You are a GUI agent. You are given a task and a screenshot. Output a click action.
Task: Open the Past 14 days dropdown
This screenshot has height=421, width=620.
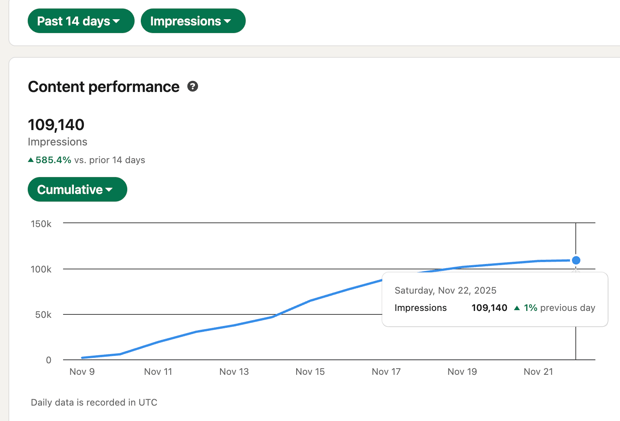(x=81, y=21)
